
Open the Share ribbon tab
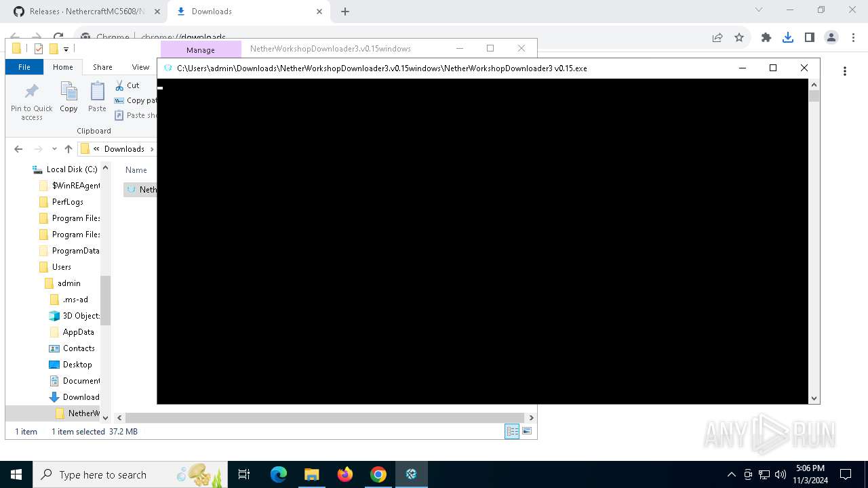pos(102,67)
